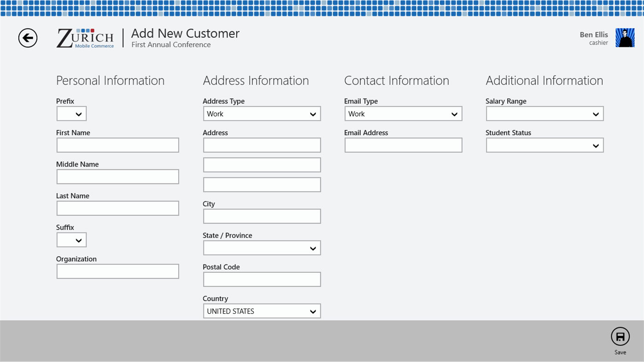Click the Save icon in the app bar
This screenshot has height=362, width=644.
pyautogui.click(x=620, y=336)
